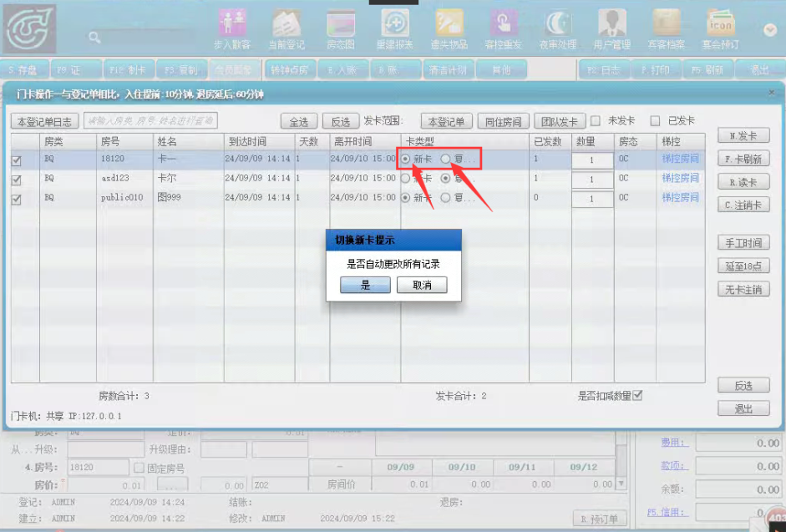Click F12.制卡 in the main window toolbar
This screenshot has width=786, height=532.
(x=128, y=70)
